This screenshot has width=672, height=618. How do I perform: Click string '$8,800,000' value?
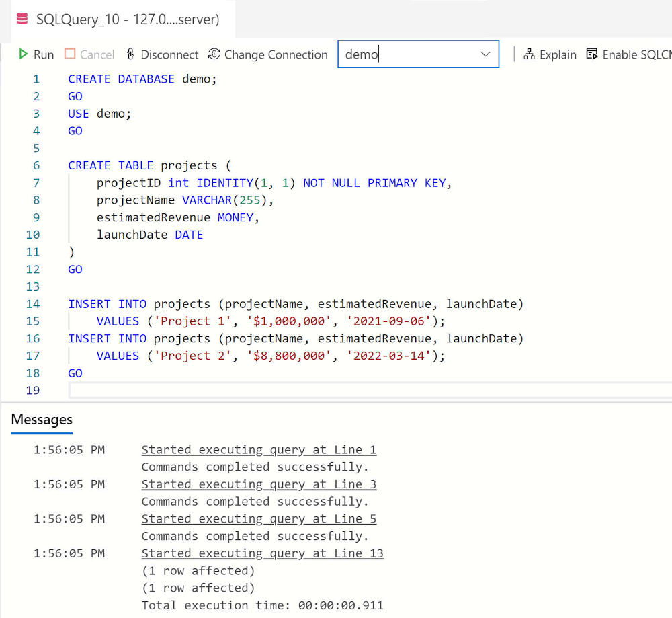(x=289, y=356)
